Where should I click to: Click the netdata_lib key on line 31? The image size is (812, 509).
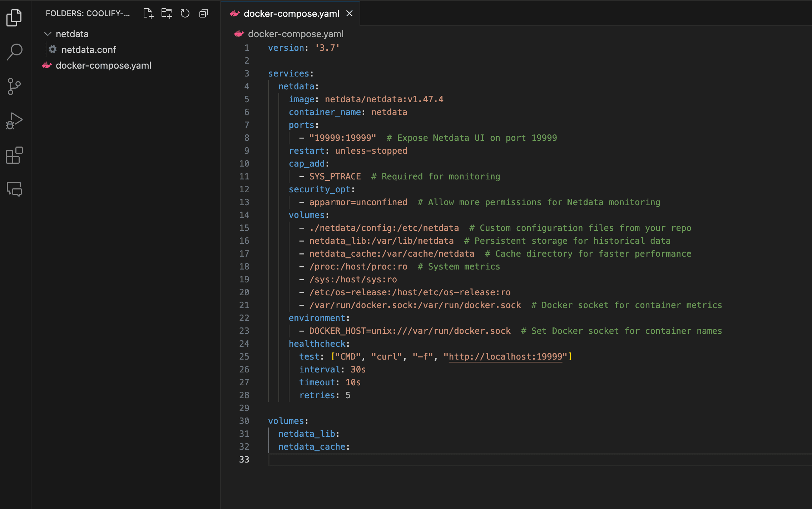pos(307,434)
